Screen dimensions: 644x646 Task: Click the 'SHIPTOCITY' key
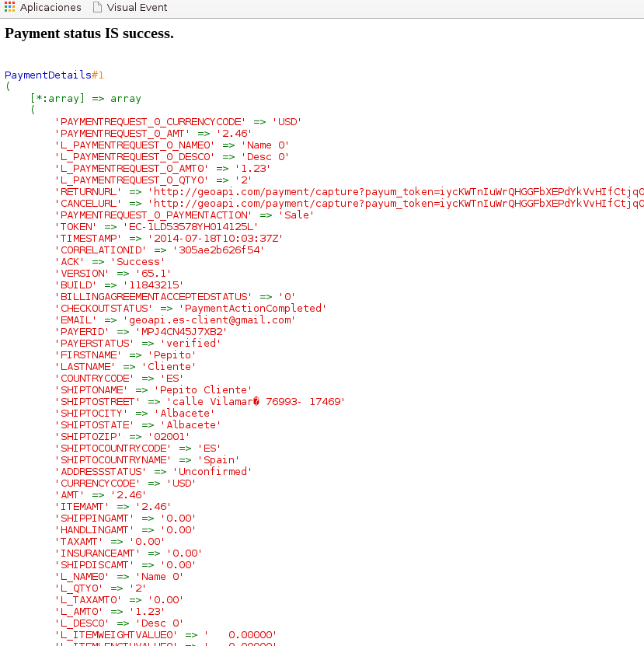point(92,414)
